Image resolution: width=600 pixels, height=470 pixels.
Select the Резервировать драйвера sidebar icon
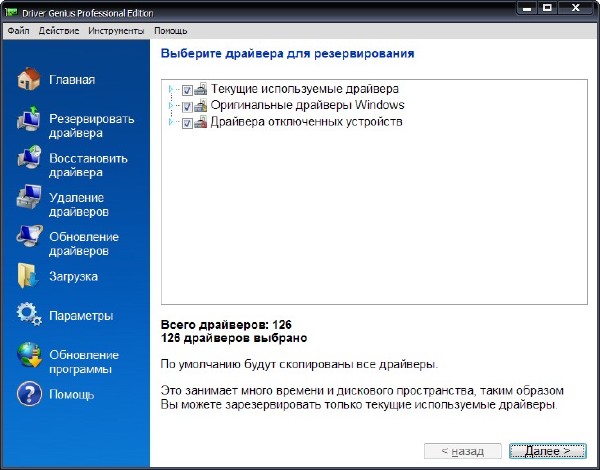(x=29, y=125)
